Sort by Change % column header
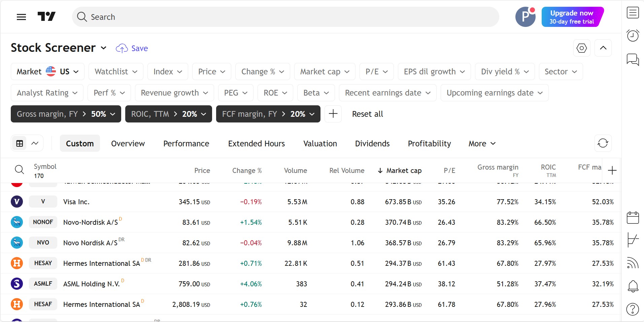This screenshot has width=644, height=322. pos(247,171)
